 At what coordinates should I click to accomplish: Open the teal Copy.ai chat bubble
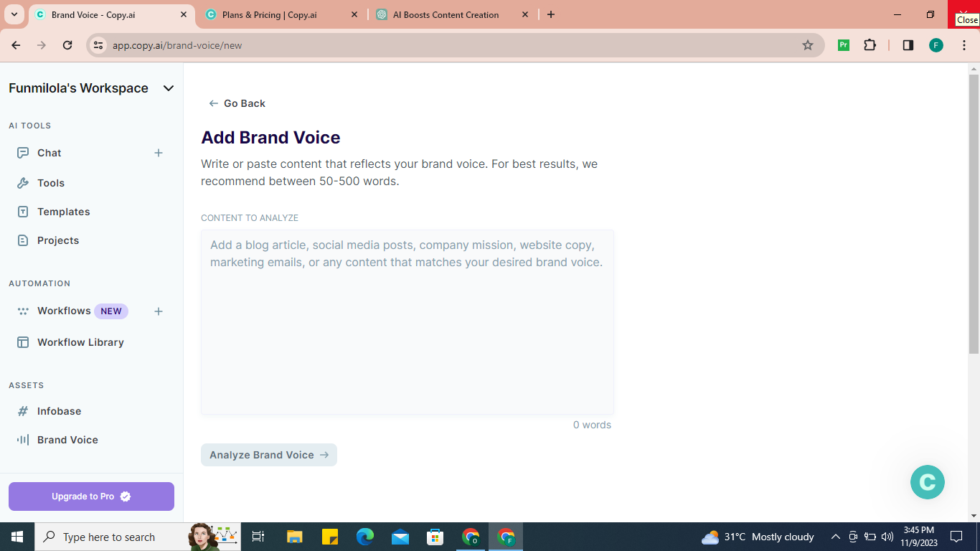point(928,482)
